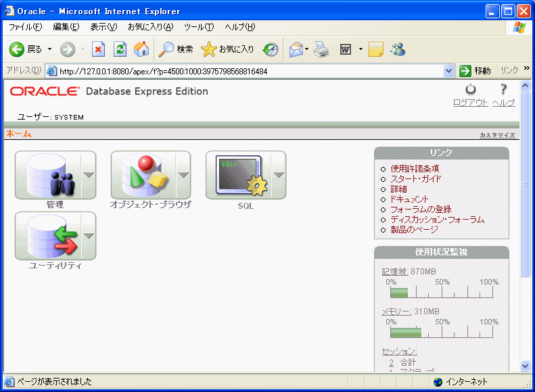The height and width of the screenshot is (392, 535).
Task: Open the フォーラムの登録 link
Action: (x=421, y=210)
